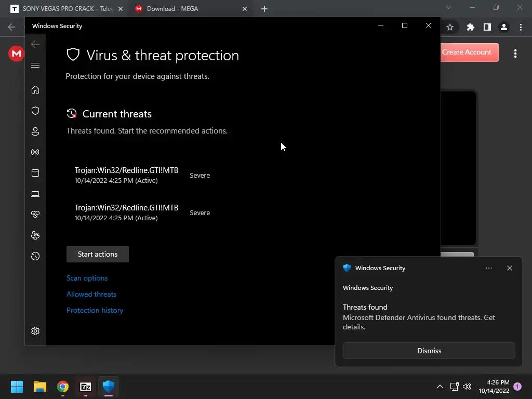The height and width of the screenshot is (399, 532).
Task: Click Windows Security taskbar icon
Action: [x=109, y=387]
